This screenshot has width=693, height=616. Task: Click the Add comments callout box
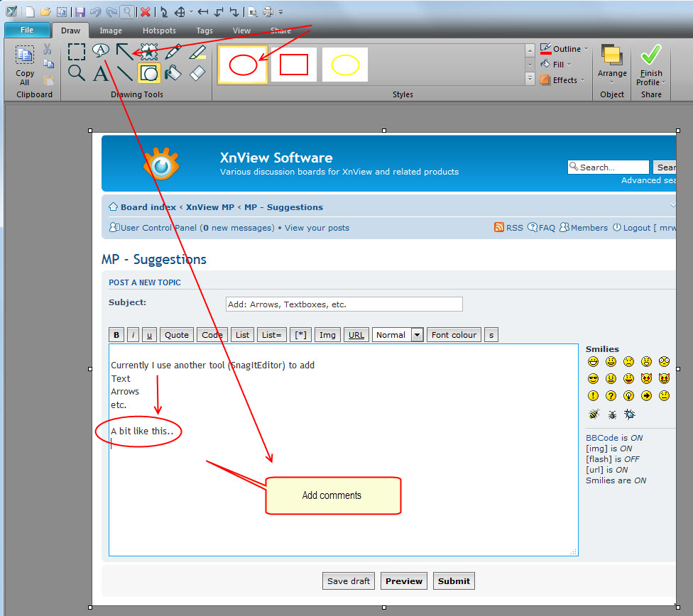tap(333, 495)
